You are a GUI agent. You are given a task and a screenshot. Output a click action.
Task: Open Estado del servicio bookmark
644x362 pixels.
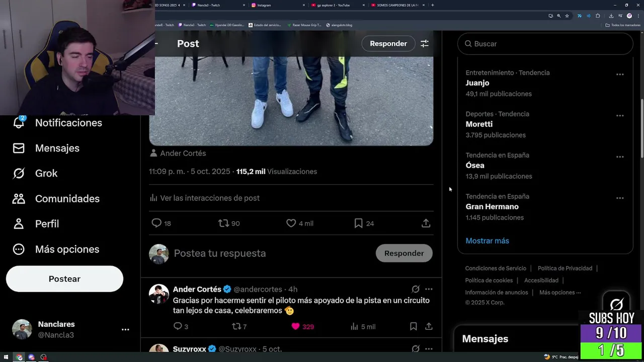pos(265,25)
